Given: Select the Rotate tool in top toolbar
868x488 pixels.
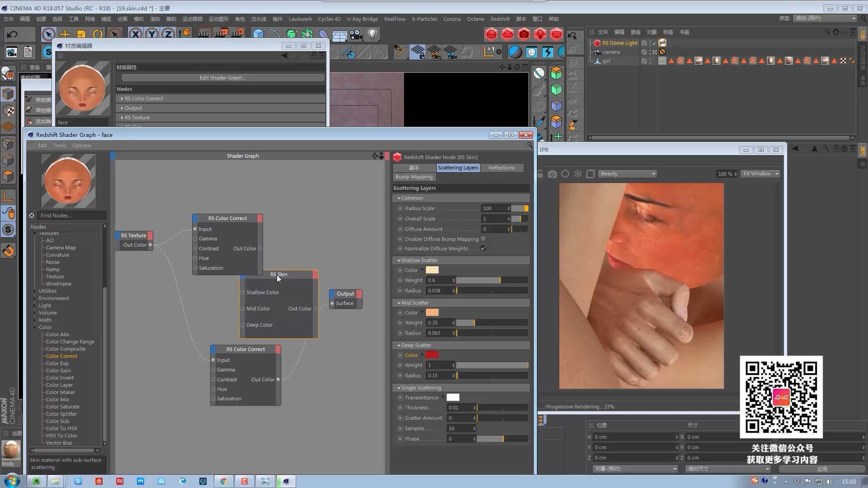Looking at the screenshot, I should 98,34.
